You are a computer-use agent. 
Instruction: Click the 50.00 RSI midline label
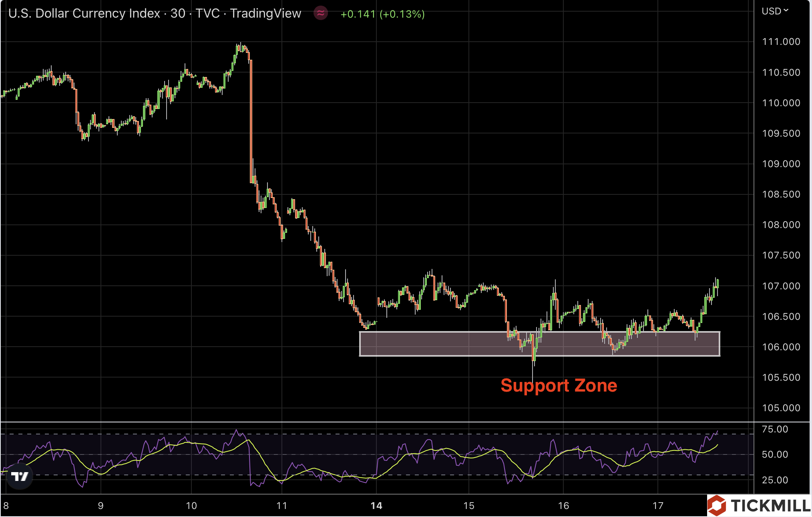coord(775,454)
